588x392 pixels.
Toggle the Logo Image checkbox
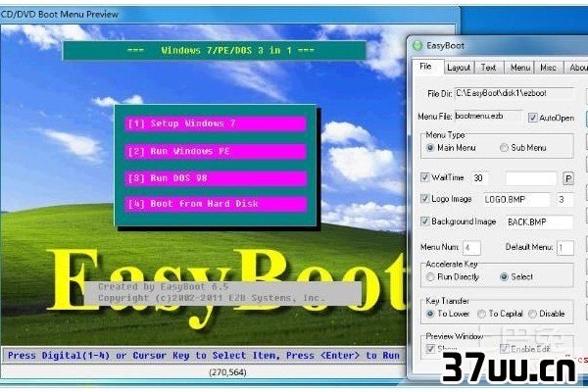click(x=424, y=199)
